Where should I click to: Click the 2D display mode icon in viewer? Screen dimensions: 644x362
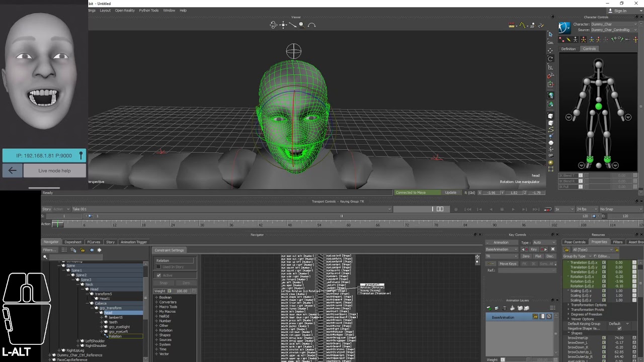tap(532, 25)
